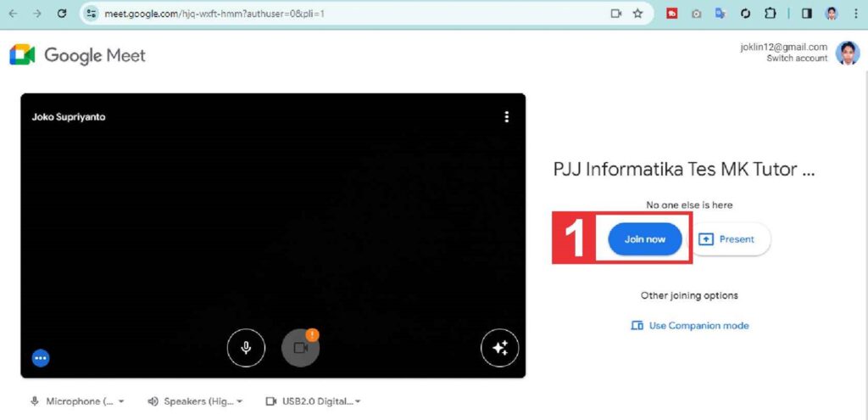Open the visual effects sparkle button
Screen dimensions: 868x420
click(x=499, y=348)
